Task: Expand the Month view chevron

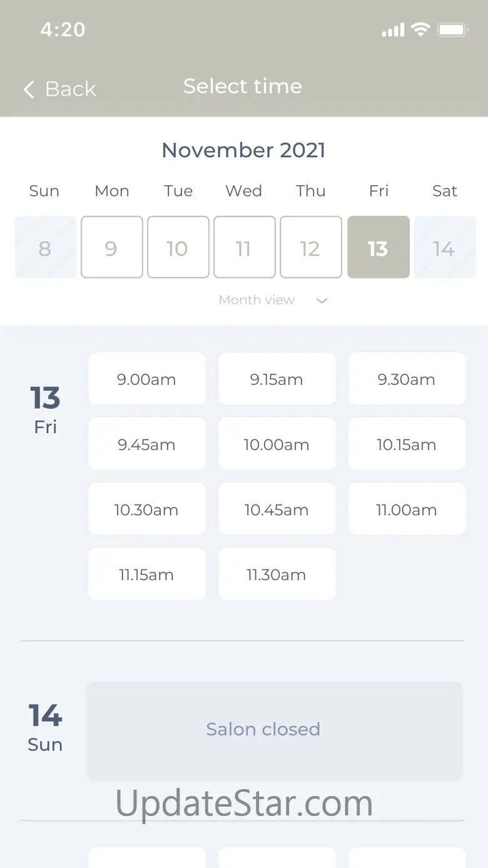Action: (x=322, y=300)
